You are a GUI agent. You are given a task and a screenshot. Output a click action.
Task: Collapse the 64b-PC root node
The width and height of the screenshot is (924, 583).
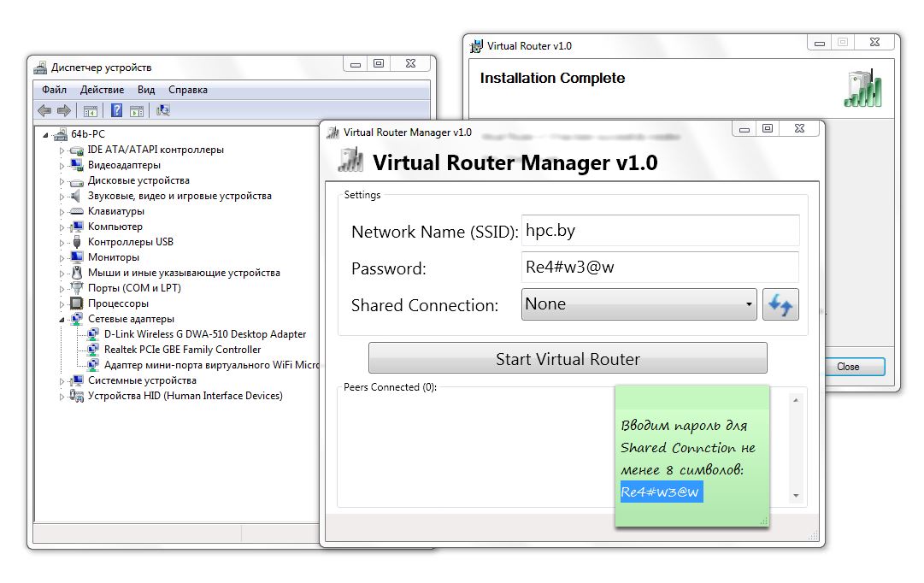[45, 135]
